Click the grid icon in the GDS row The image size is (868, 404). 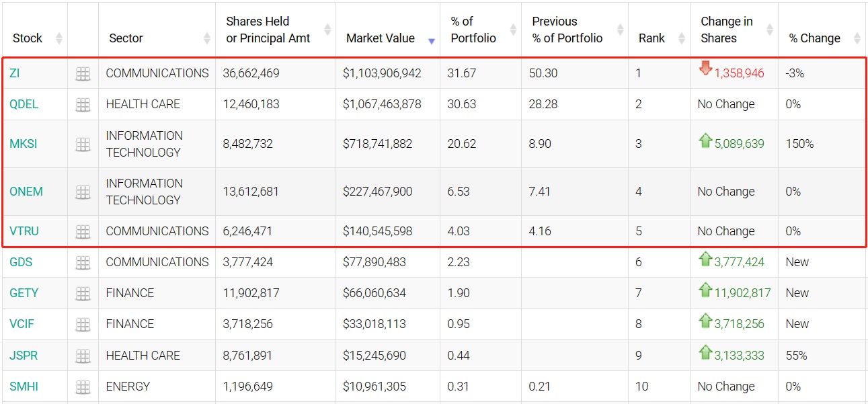83,263
